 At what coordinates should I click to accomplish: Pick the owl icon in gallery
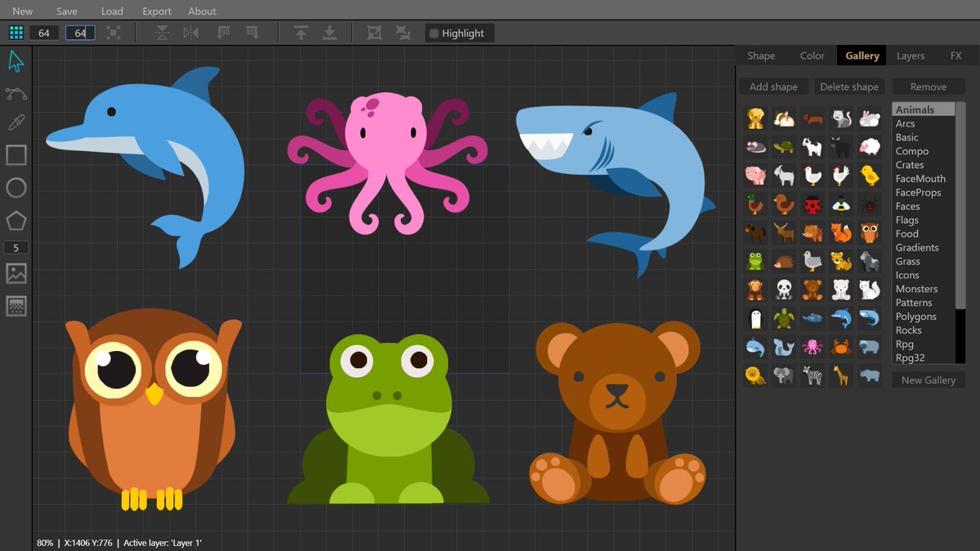pyautogui.click(x=870, y=233)
